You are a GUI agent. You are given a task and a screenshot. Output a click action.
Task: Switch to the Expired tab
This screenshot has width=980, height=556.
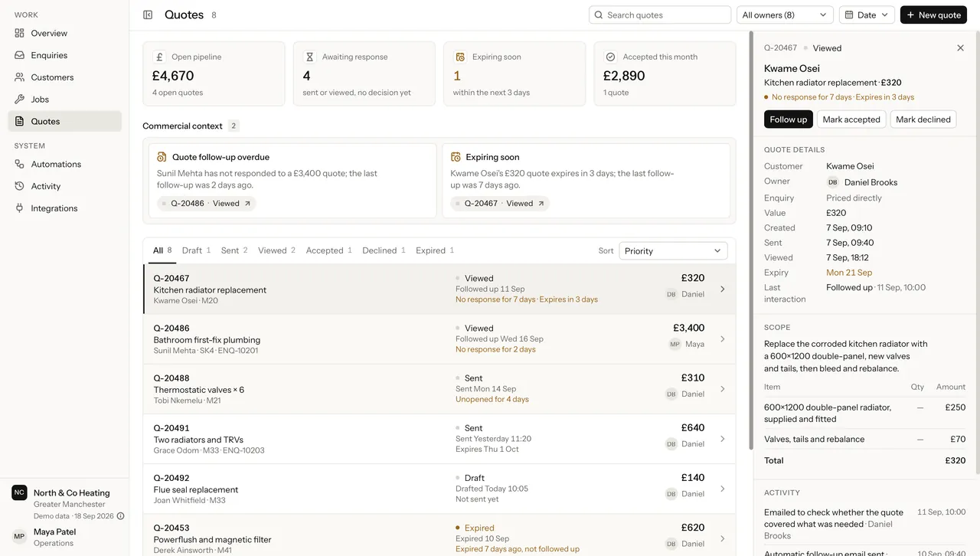(435, 250)
